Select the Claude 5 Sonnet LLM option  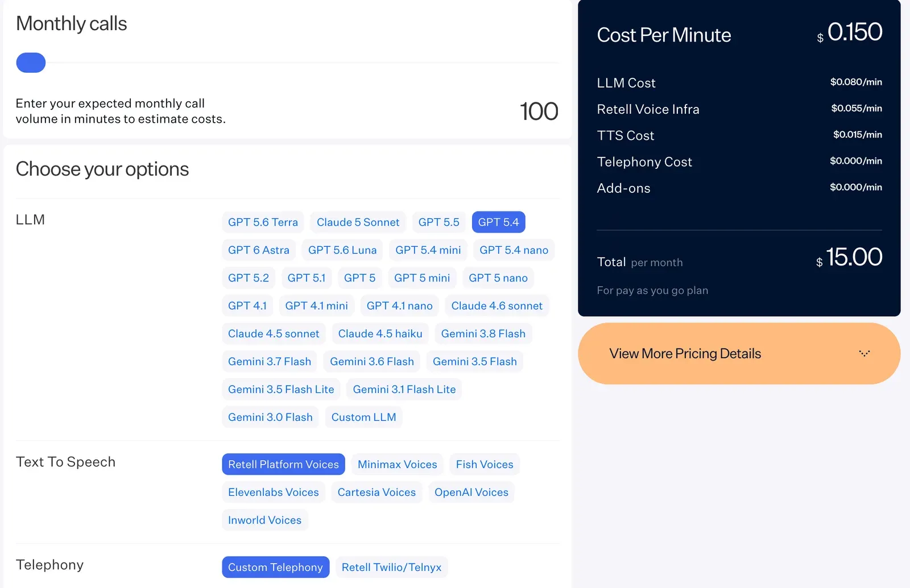pyautogui.click(x=358, y=222)
